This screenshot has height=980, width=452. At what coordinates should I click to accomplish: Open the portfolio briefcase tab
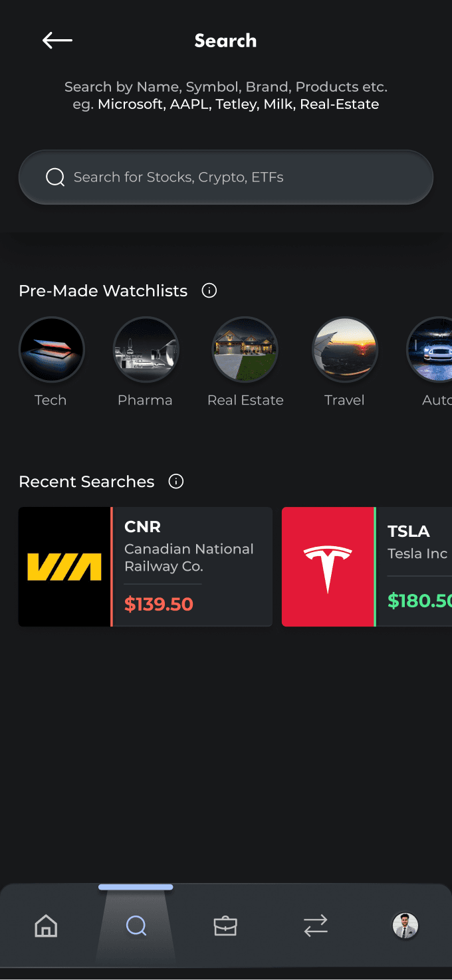tap(225, 926)
